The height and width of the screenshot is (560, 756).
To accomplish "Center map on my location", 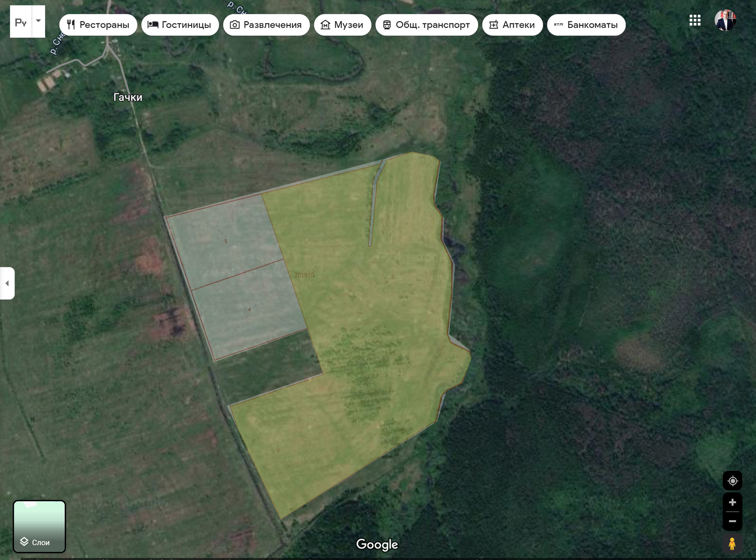I will pos(732,481).
